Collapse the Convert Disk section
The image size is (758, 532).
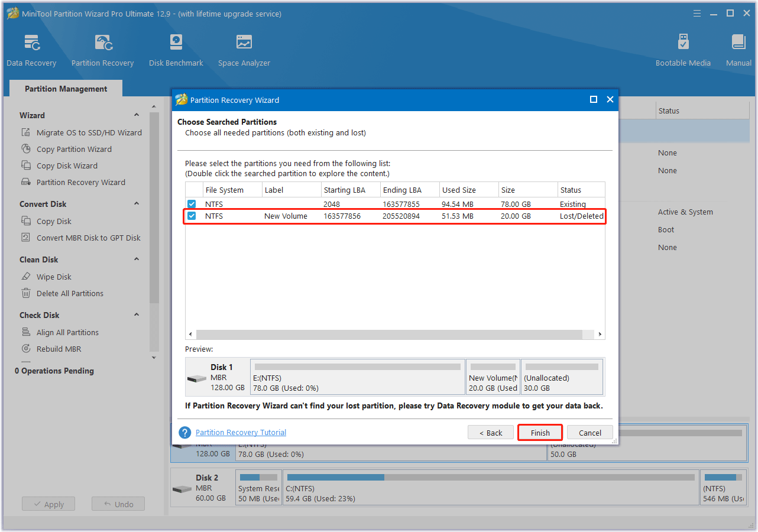point(137,203)
